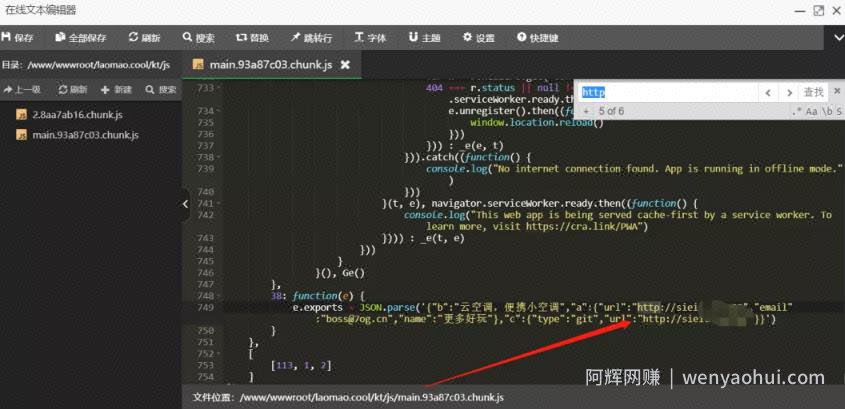The image size is (845, 409).
Task: Go up with the 上一级 button
Action: pos(22,89)
